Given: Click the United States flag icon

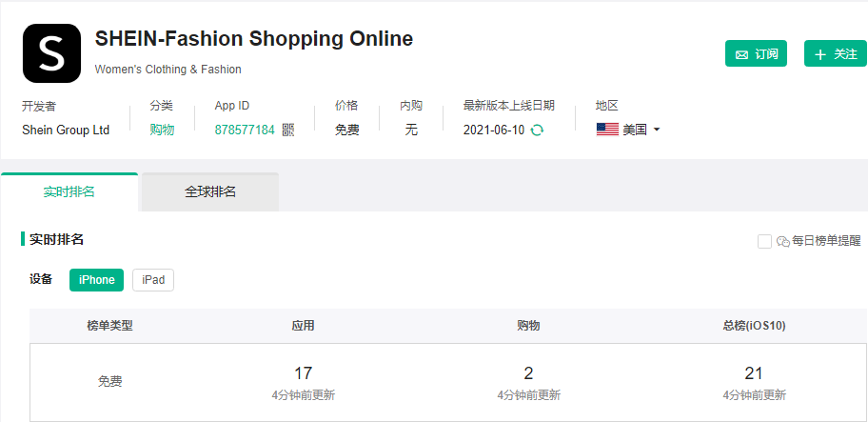Looking at the screenshot, I should pos(607,130).
